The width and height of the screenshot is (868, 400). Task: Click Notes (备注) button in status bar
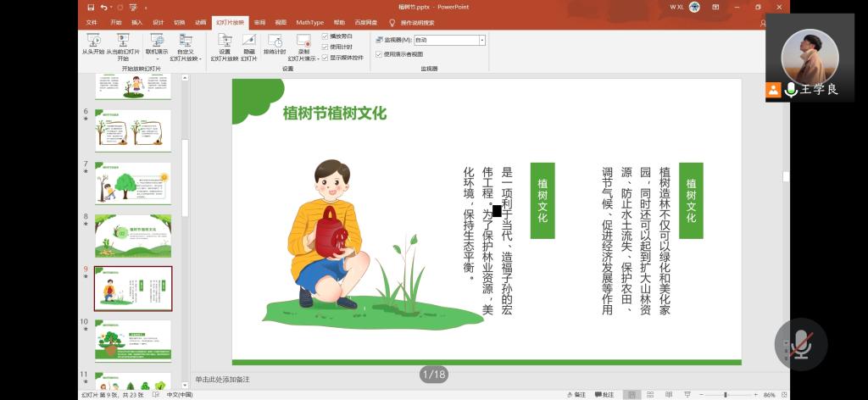[576, 395]
